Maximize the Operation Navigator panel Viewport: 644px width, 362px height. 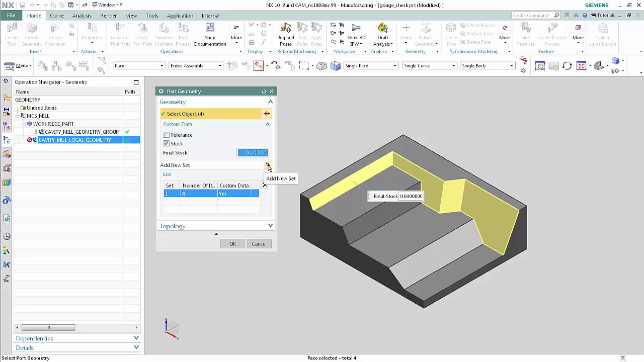coord(136,82)
